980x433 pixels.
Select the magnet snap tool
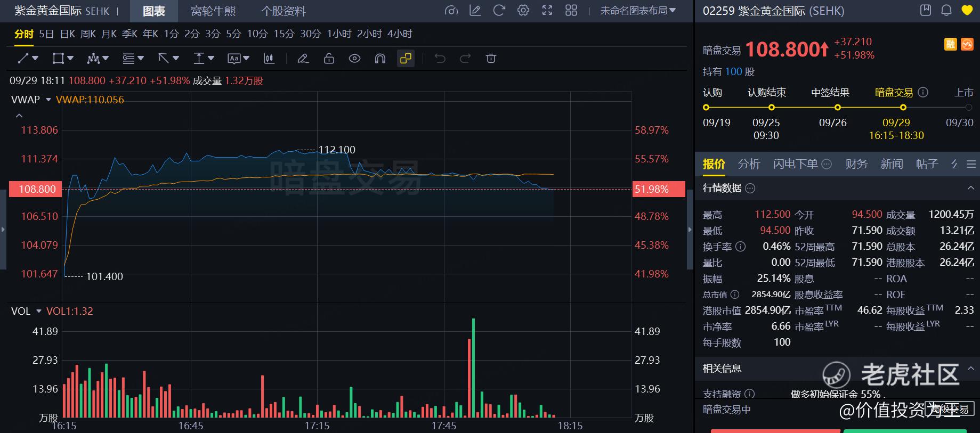coord(380,59)
